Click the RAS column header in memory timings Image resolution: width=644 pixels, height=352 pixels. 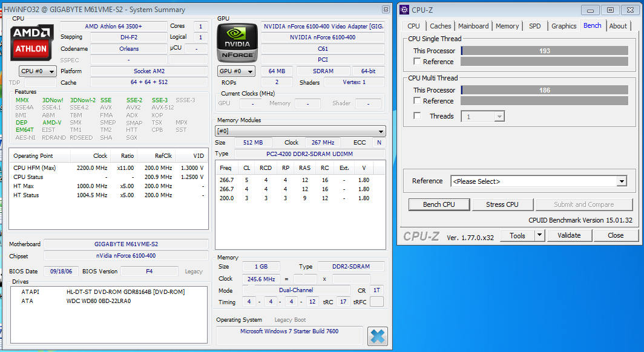coord(305,168)
